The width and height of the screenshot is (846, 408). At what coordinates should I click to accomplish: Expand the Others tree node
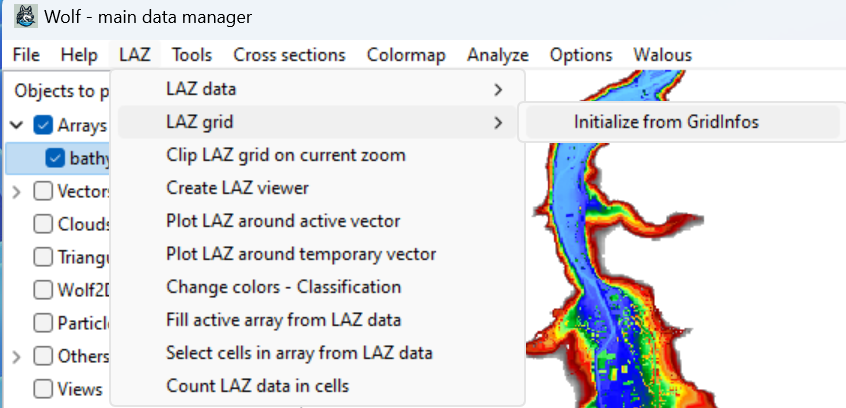17,355
